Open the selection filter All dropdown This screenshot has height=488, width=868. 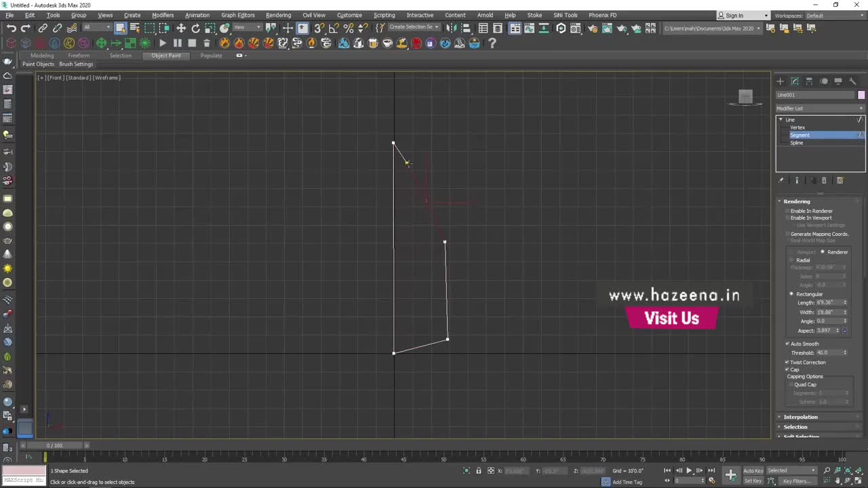click(x=98, y=27)
